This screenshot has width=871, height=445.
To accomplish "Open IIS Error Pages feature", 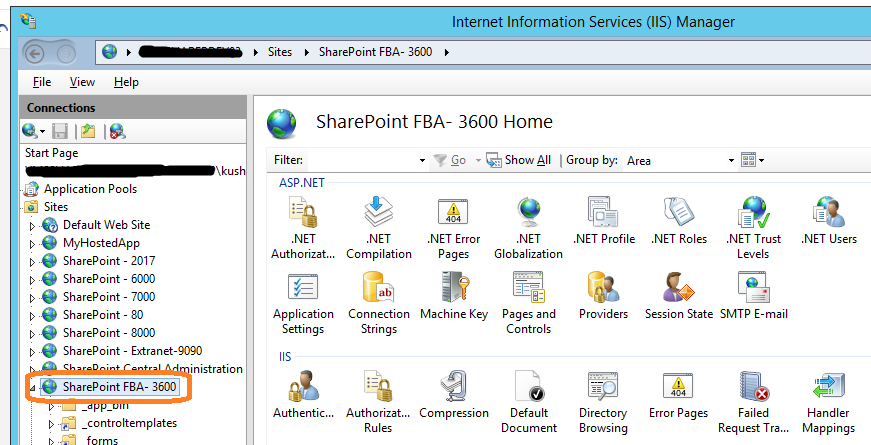I will coord(678,396).
